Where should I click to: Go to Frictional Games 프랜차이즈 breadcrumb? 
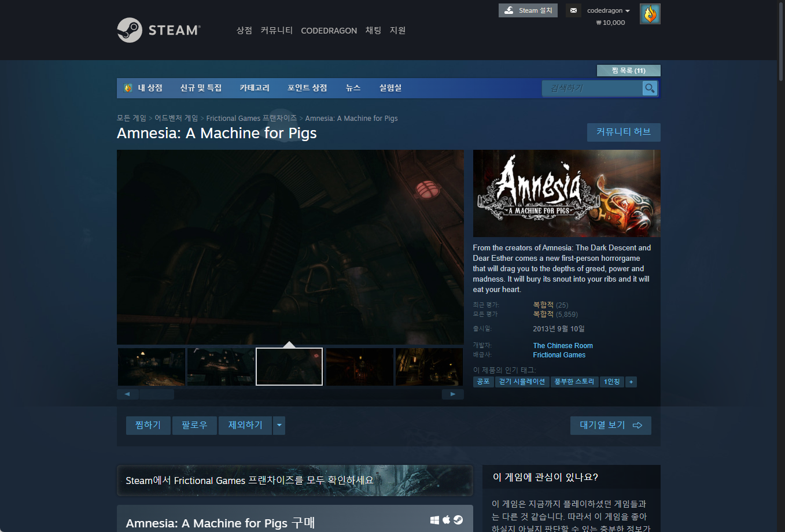251,118
